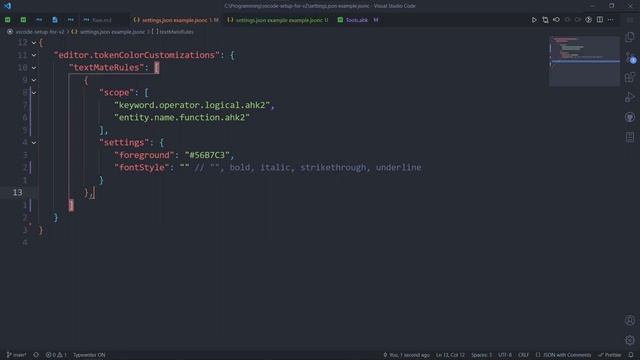Click the "scope" key text
Viewport: 640px width, 360px height.
tap(116, 93)
